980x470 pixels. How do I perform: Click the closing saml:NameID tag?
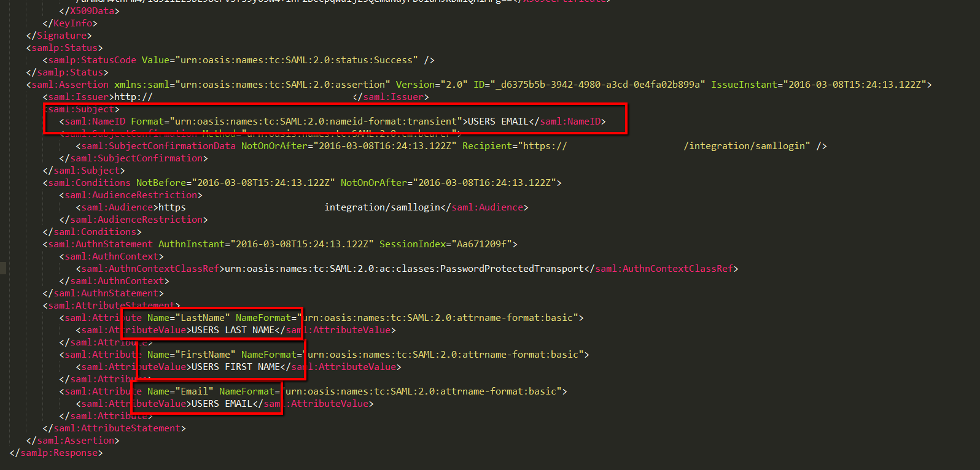coord(567,121)
